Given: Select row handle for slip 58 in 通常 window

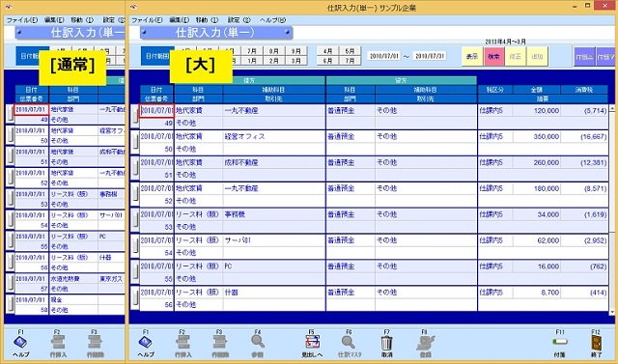Looking at the screenshot, I should pyautogui.click(x=11, y=305).
